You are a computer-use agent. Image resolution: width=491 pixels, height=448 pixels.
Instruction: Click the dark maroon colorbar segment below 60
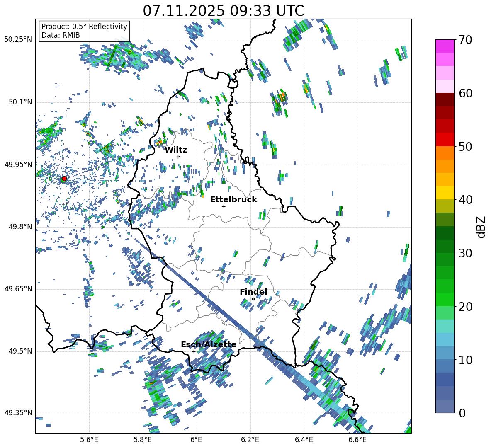click(445, 99)
